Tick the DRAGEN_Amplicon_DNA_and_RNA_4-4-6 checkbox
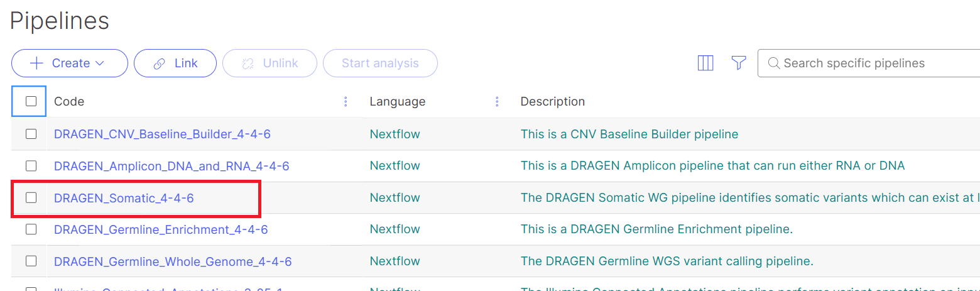This screenshot has width=980, height=291. pos(31,166)
